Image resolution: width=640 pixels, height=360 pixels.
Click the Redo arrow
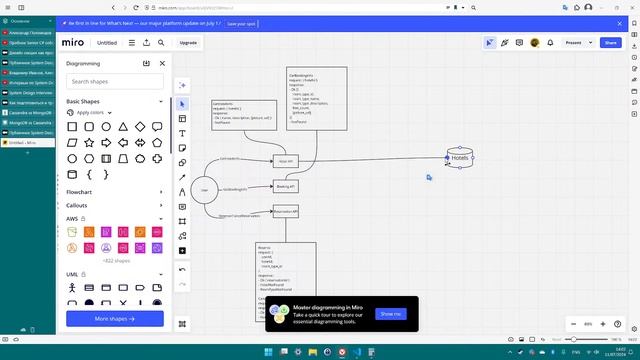[182, 284]
